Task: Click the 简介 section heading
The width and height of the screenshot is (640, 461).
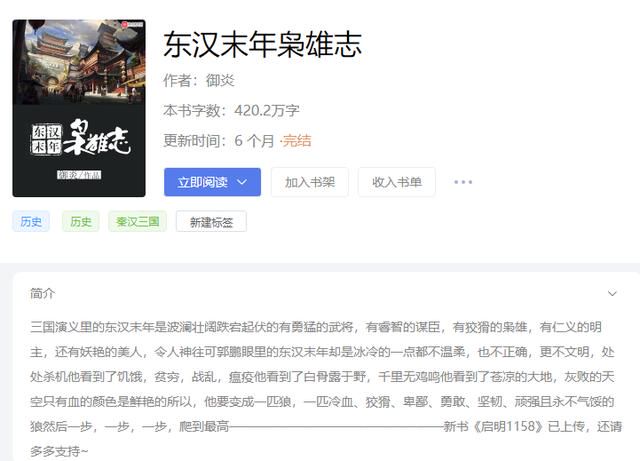Action: click(x=42, y=293)
